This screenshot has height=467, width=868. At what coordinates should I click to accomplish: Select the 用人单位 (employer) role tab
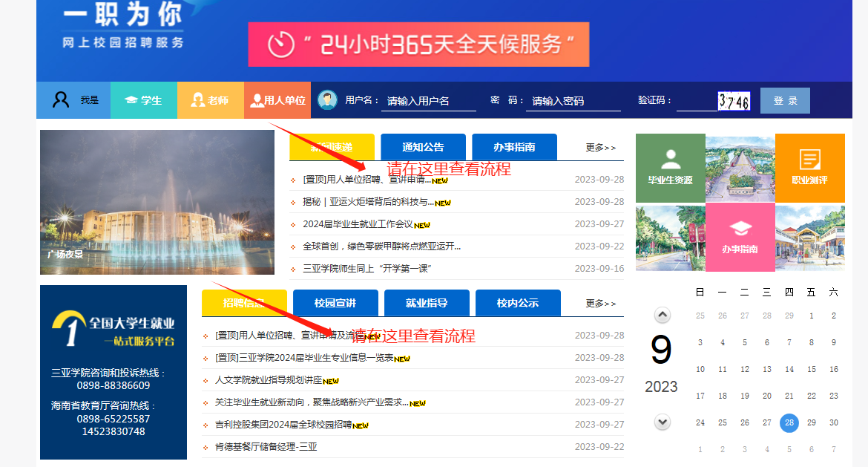[277, 100]
